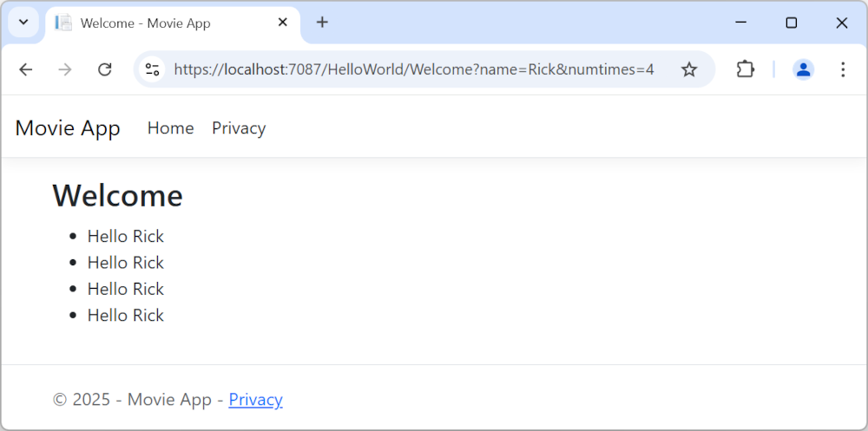Expand the tab search dropdown
Screen dimensions: 868x431
(x=23, y=23)
